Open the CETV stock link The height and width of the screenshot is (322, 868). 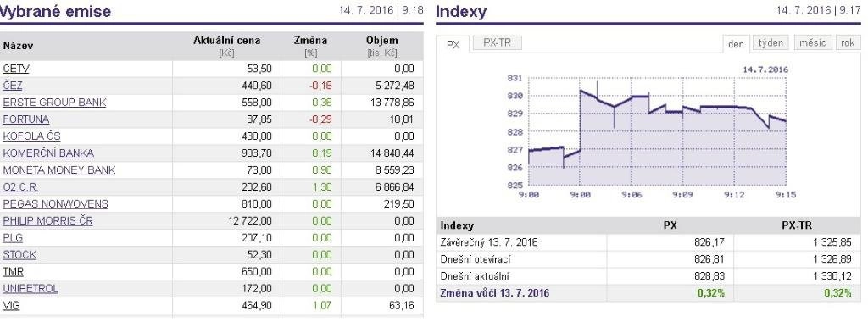[x=15, y=69]
